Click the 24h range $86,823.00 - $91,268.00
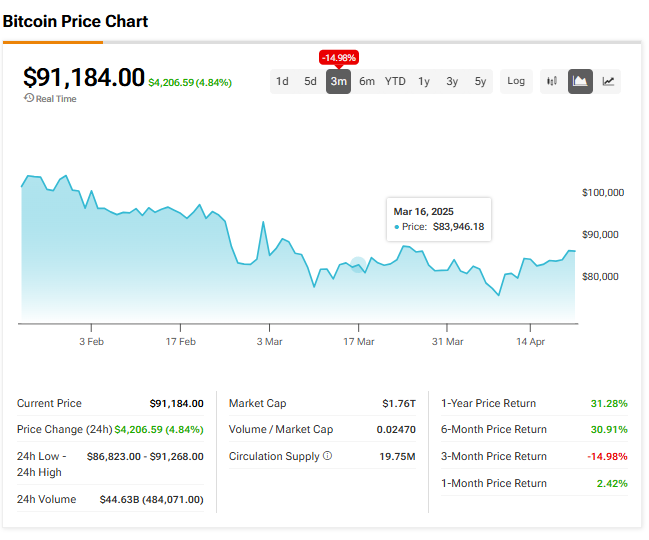This screenshot has height=540, width=649. (145, 456)
